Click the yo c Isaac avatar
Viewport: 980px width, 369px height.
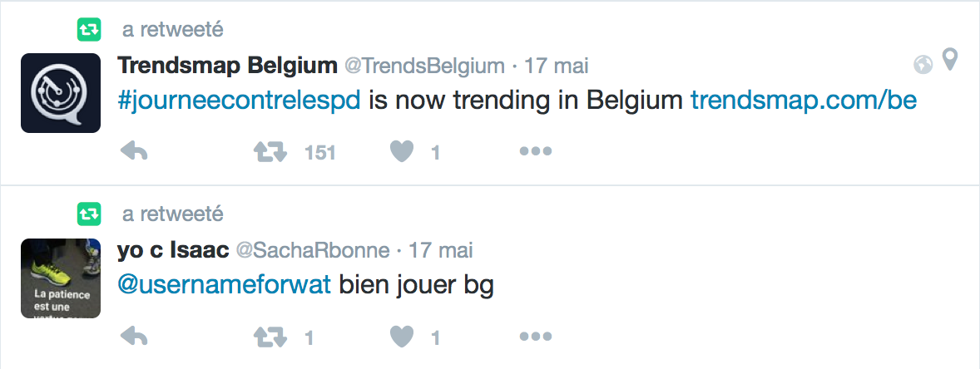61,278
